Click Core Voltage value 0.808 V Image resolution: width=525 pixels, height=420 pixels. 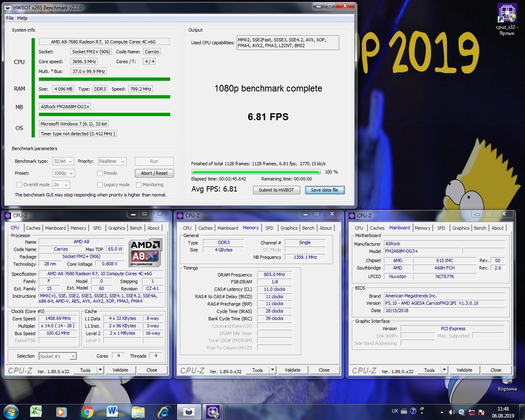point(110,264)
